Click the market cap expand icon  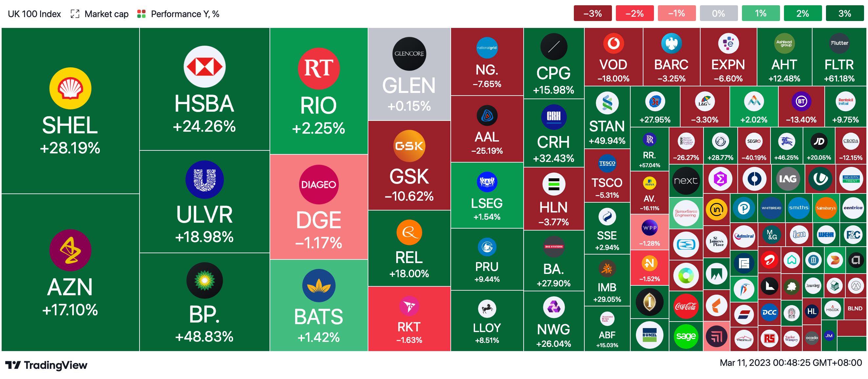pyautogui.click(x=75, y=14)
